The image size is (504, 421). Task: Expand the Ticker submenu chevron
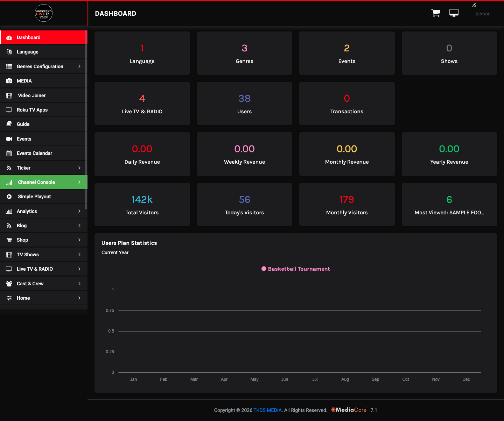pyautogui.click(x=79, y=168)
